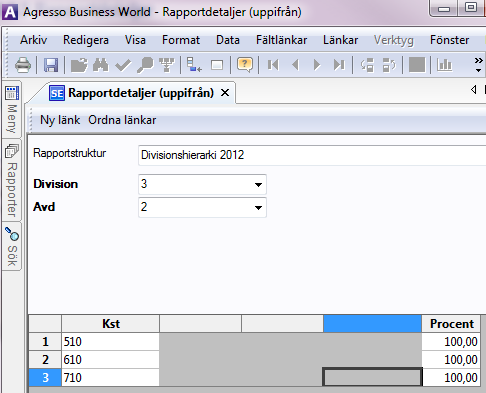This screenshot has height=393, width=486.
Task: Click the Procent cell in row 2
Action: click(451, 360)
